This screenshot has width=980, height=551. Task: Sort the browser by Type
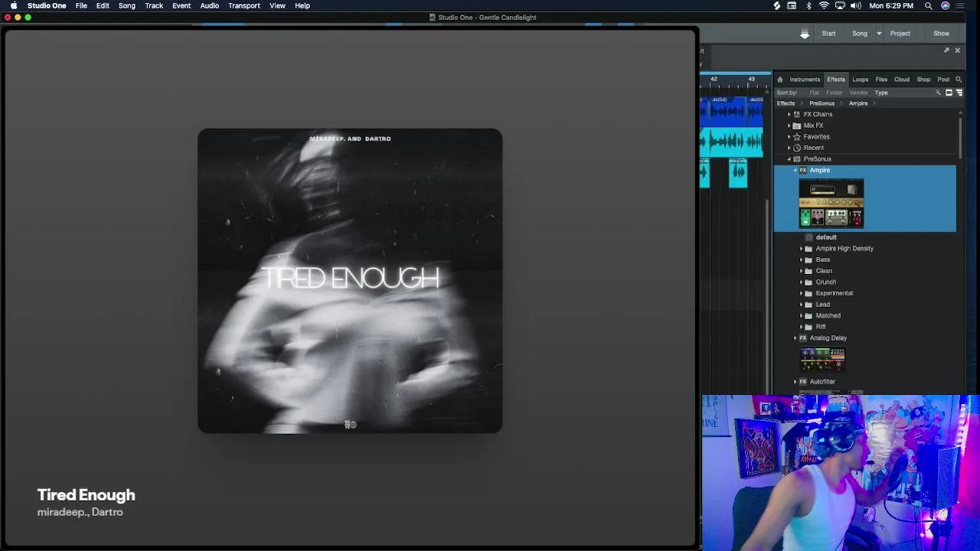881,93
